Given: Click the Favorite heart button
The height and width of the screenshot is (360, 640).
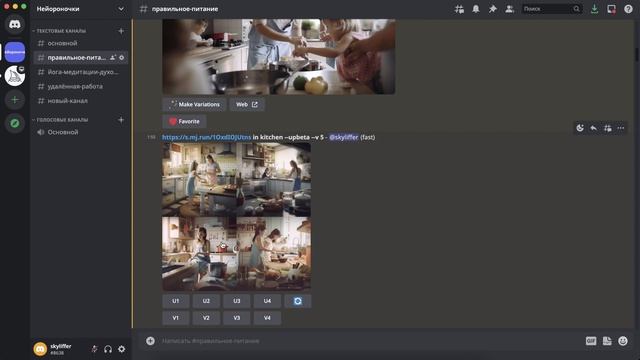Looking at the screenshot, I should [x=184, y=121].
